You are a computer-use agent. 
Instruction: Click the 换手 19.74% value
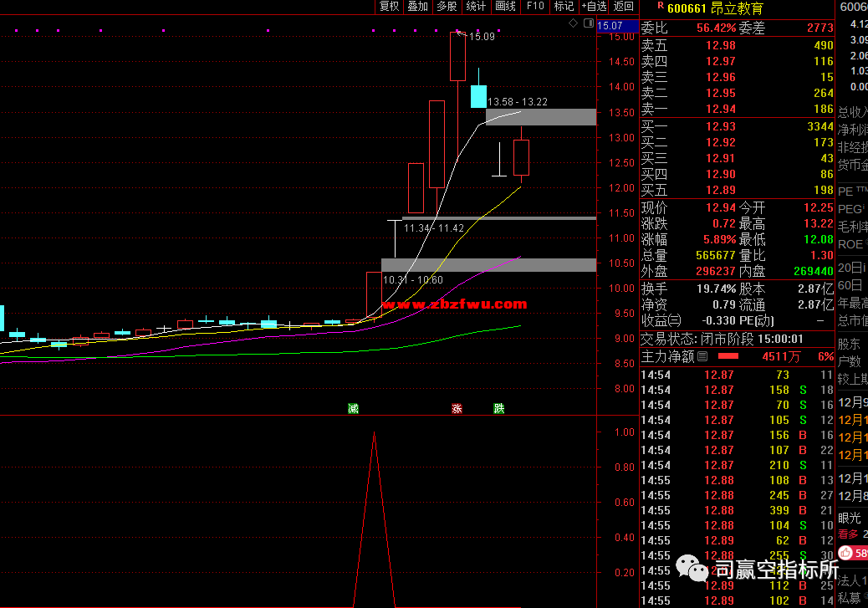pyautogui.click(x=717, y=289)
